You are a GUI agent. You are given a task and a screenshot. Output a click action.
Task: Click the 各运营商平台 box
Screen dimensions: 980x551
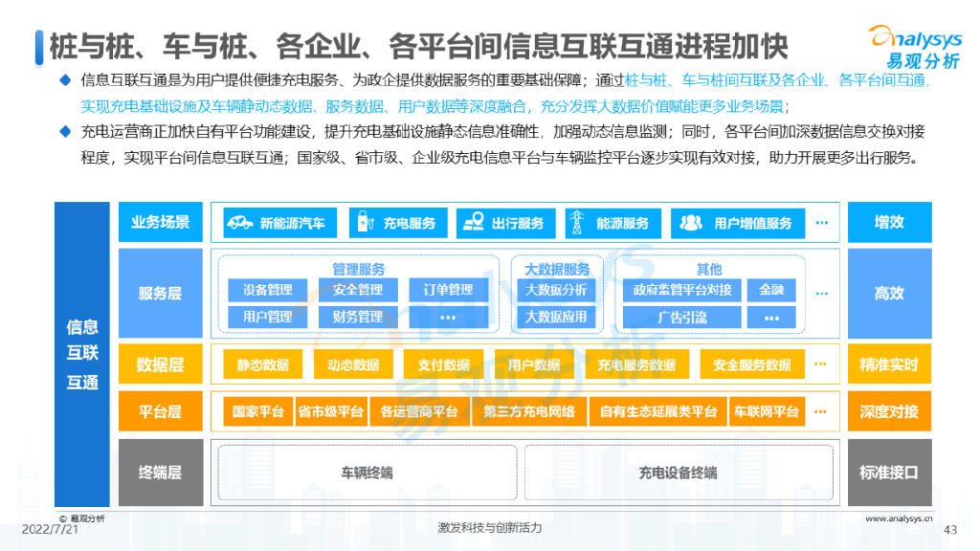419,411
